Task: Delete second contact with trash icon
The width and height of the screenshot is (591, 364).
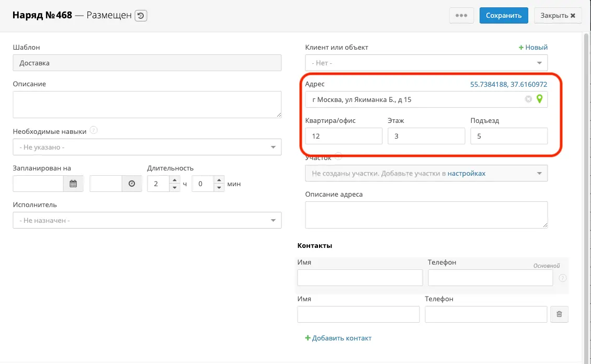Action: pos(559,314)
